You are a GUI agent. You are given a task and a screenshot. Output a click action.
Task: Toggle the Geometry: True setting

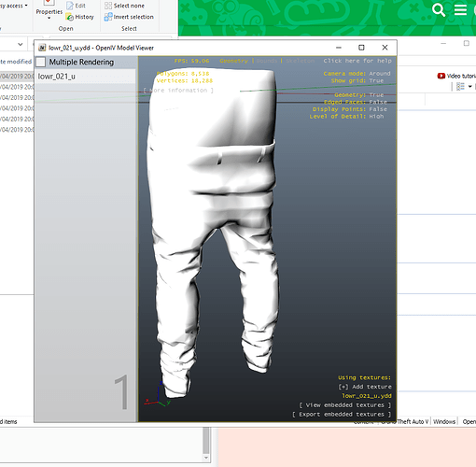(x=359, y=94)
